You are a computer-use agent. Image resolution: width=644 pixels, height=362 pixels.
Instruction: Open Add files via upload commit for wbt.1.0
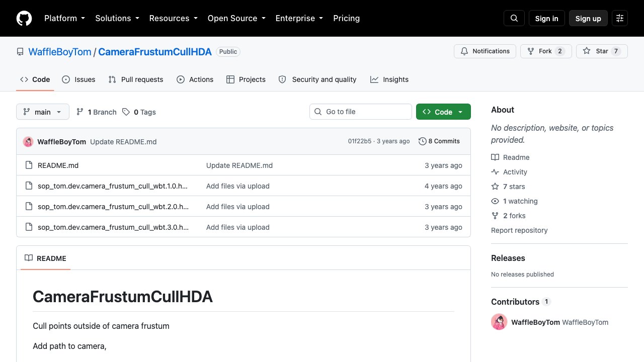pyautogui.click(x=238, y=186)
